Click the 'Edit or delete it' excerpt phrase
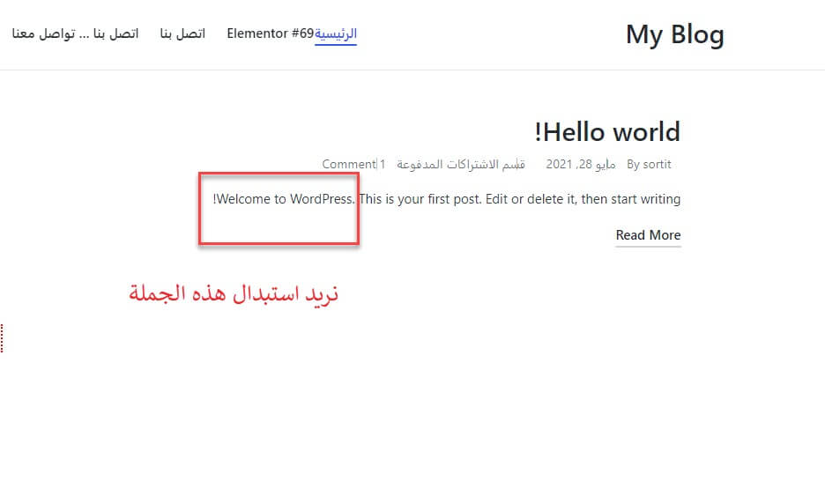The image size is (825, 504). [531, 199]
